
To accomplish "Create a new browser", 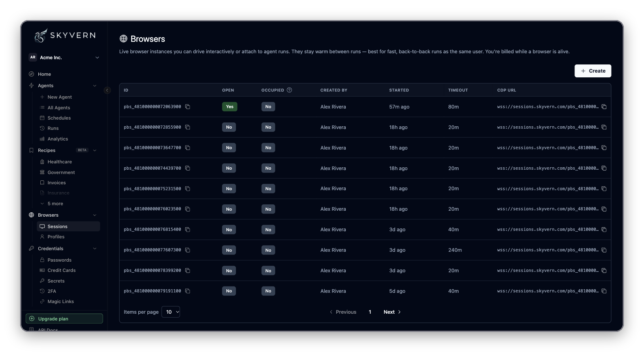I will (x=593, y=71).
